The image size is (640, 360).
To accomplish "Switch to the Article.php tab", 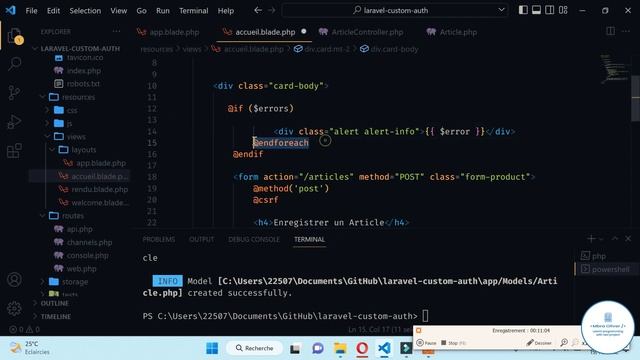I will click(452, 32).
